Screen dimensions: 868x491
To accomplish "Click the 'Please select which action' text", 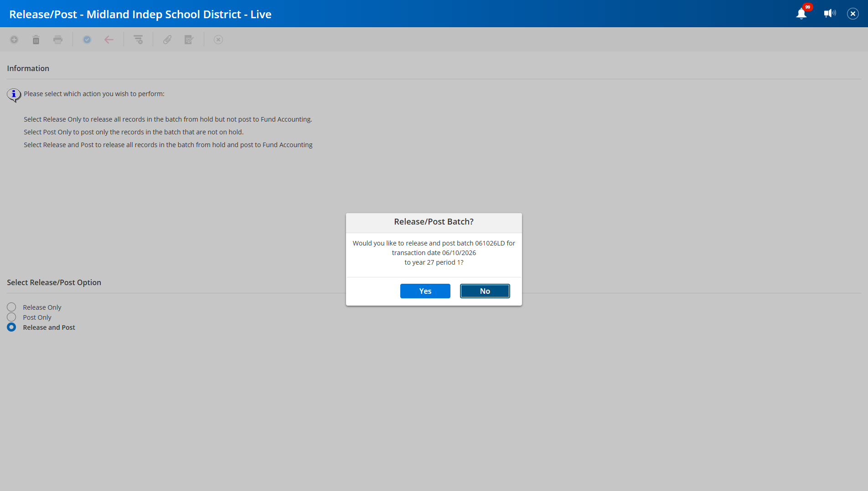I will click(x=94, y=94).
